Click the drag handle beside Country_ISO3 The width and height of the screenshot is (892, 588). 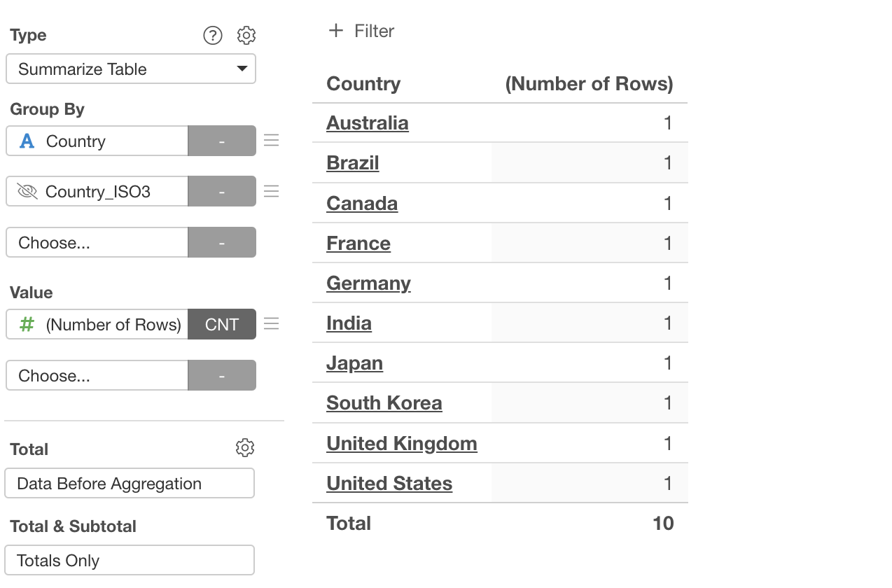[272, 191]
